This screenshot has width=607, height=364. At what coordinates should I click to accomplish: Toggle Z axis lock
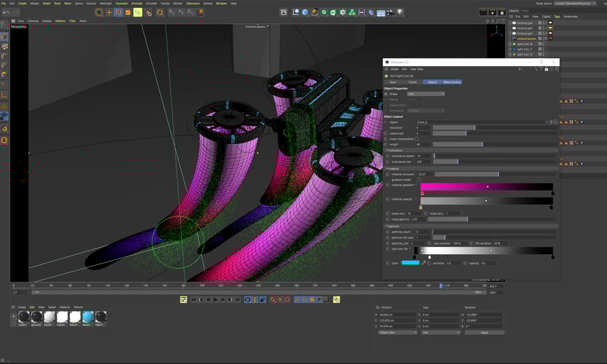(x=190, y=13)
